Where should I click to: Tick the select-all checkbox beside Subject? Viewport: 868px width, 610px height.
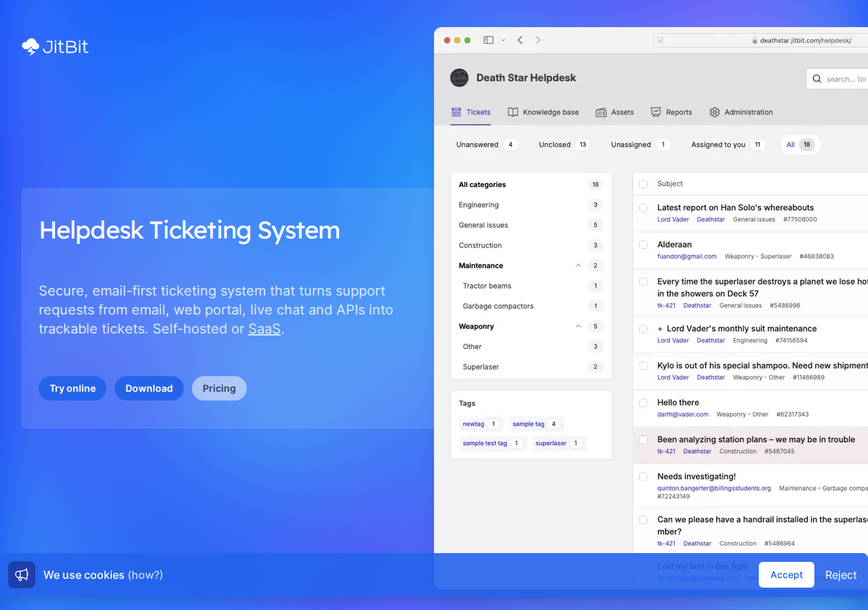coord(644,184)
